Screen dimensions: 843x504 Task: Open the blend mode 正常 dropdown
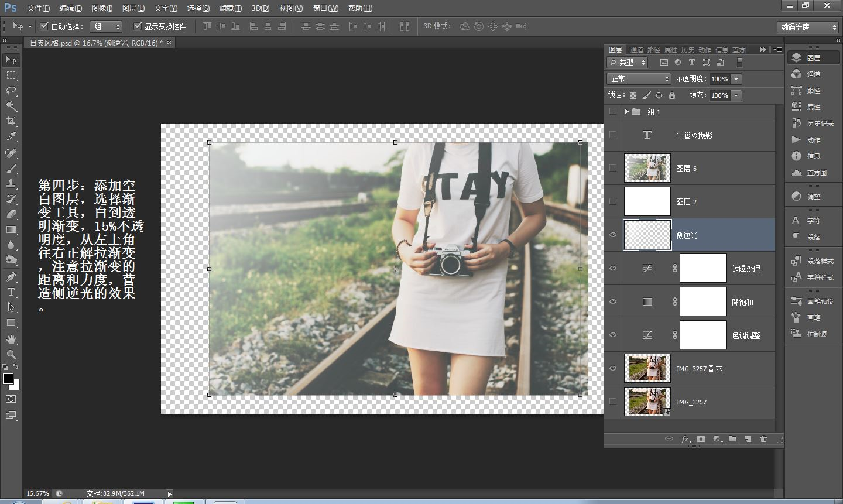[x=639, y=78]
